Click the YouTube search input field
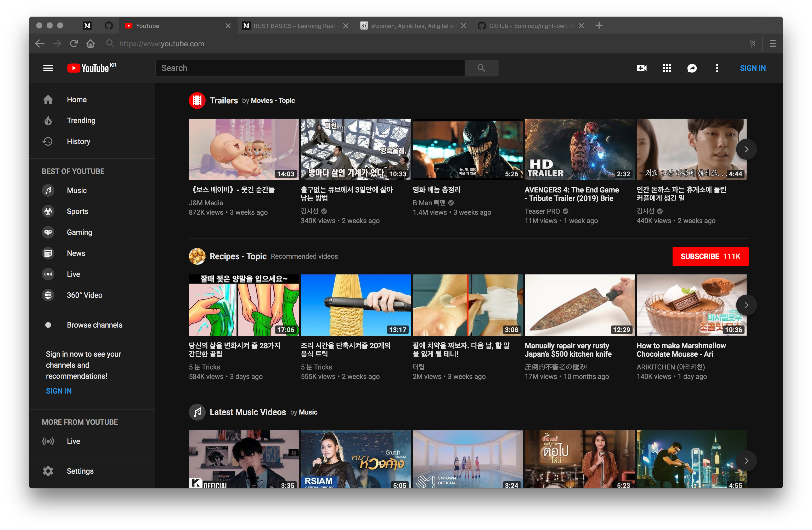This screenshot has height=530, width=812. click(310, 68)
